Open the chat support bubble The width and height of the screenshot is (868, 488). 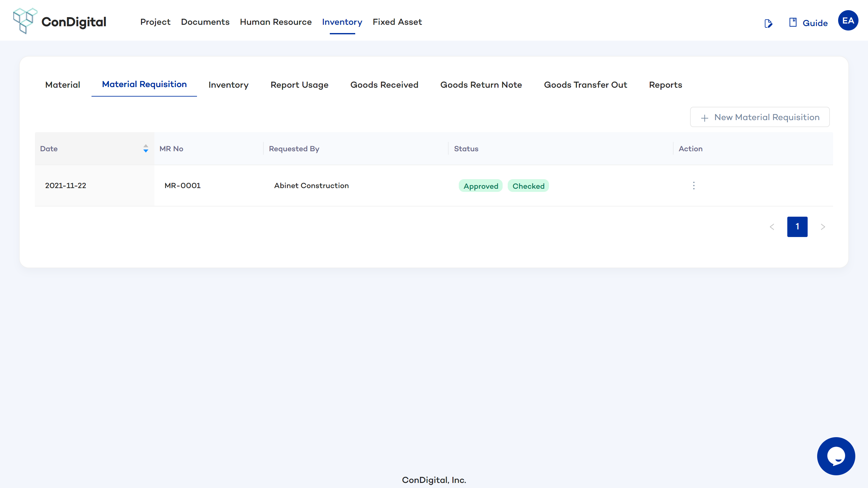click(x=836, y=456)
